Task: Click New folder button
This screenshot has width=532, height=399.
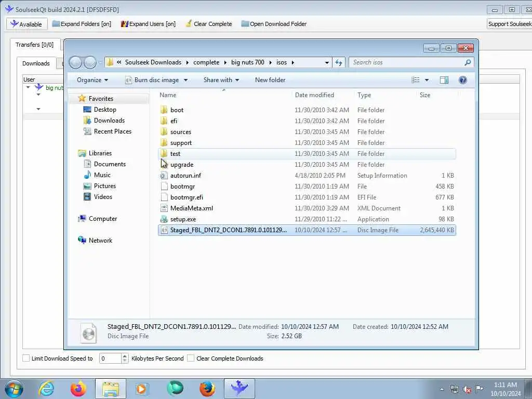Action: pos(270,80)
